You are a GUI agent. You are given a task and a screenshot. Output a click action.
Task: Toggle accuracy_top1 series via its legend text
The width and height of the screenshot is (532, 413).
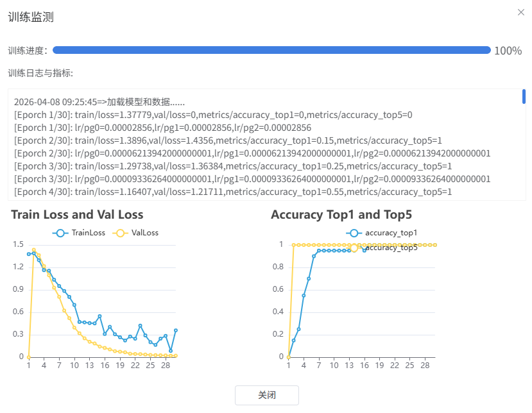coord(391,233)
